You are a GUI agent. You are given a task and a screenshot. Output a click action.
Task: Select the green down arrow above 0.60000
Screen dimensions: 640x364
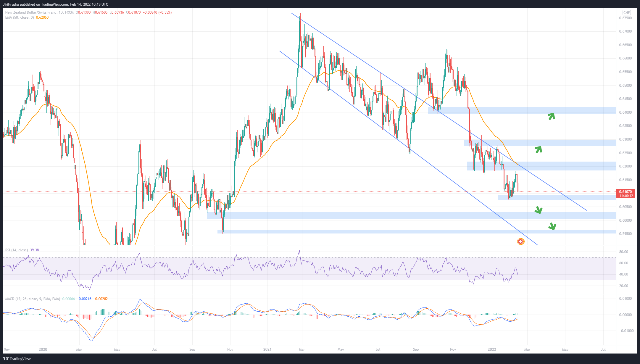point(538,210)
